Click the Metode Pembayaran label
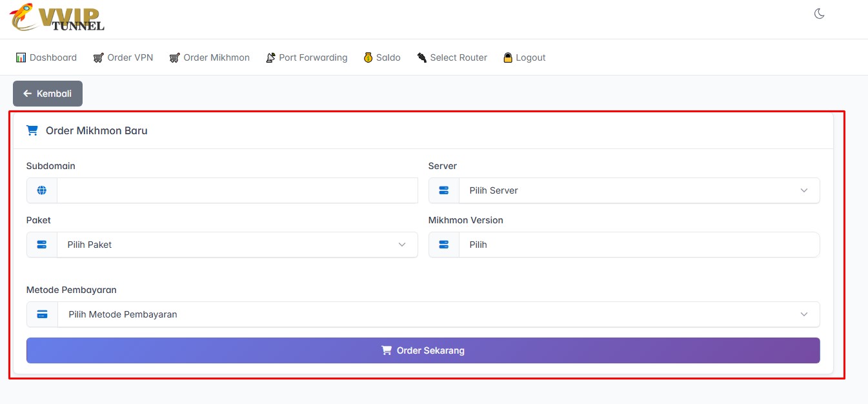Viewport: 868px width, 404px height. pyautogui.click(x=72, y=290)
